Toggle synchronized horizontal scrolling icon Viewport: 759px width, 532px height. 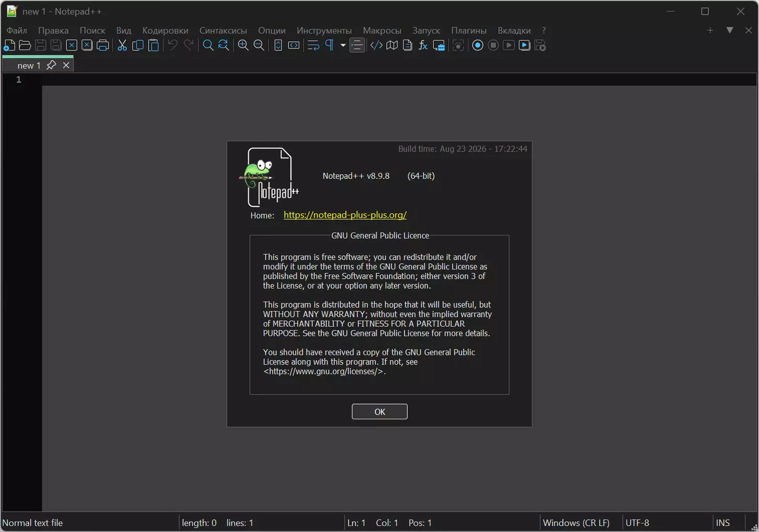coord(294,45)
